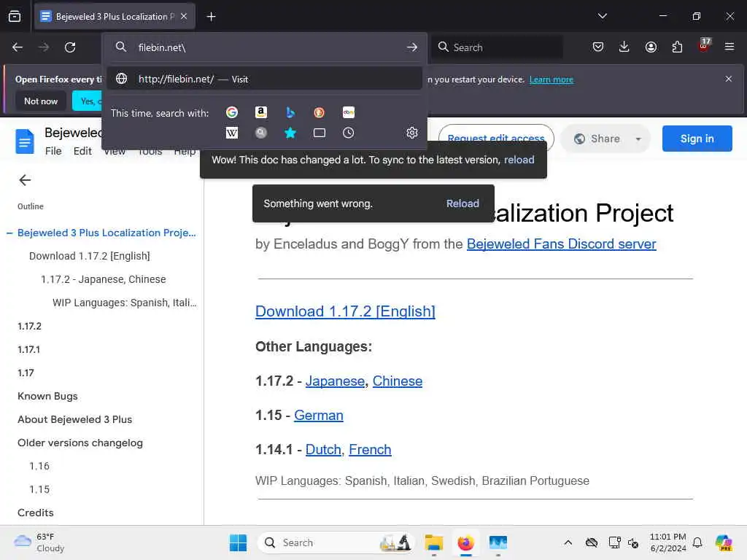Dismiss the Firefox notification bar
Screen dimensions: 747x560
(x=729, y=79)
